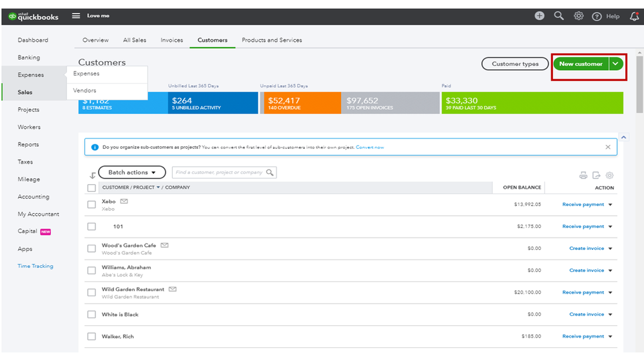The image size is (644, 362).
Task: Click search icon in customer find box
Action: click(x=269, y=173)
